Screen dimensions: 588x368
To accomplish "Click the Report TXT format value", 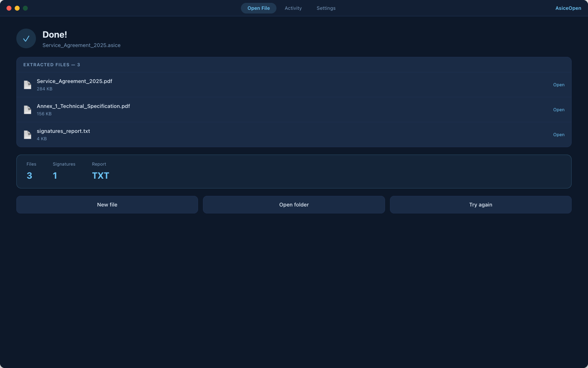I will (x=100, y=175).
